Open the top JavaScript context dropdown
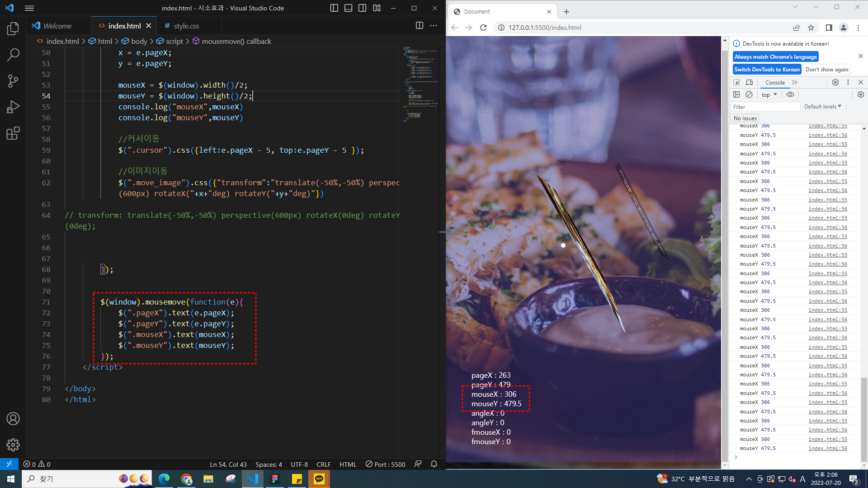Image resolution: width=868 pixels, height=488 pixels. pyautogui.click(x=769, y=94)
